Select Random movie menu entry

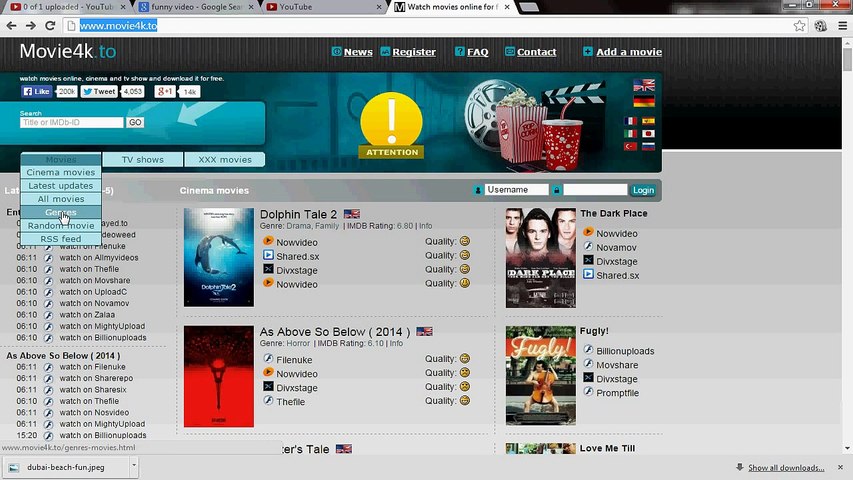[61, 225]
